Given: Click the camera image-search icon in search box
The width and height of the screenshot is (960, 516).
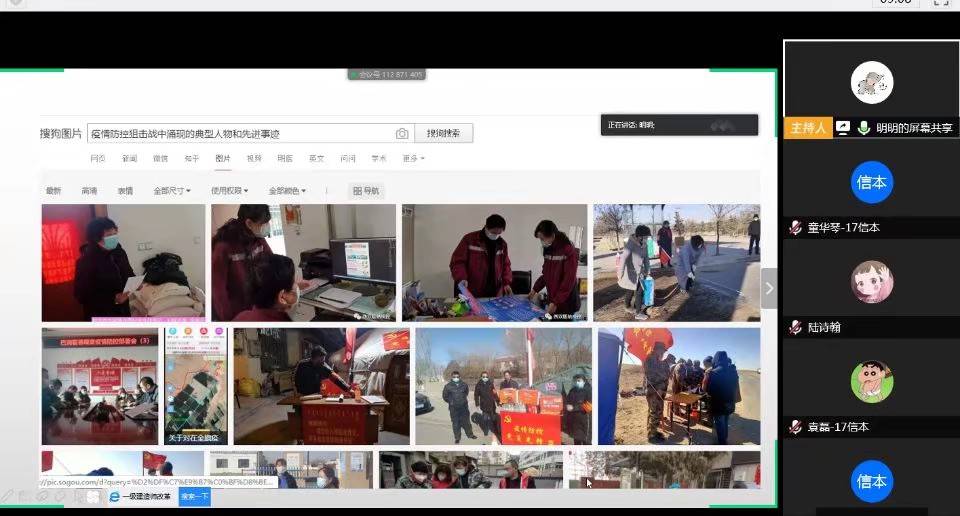Looking at the screenshot, I should click(x=402, y=134).
